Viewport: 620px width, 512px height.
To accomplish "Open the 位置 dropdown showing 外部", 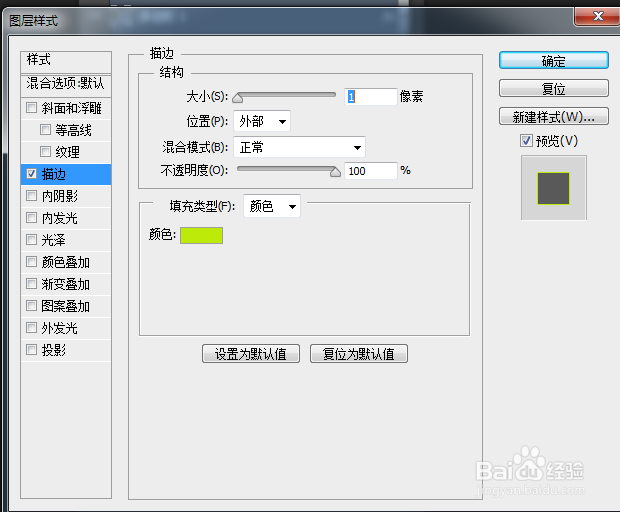I will (262, 121).
